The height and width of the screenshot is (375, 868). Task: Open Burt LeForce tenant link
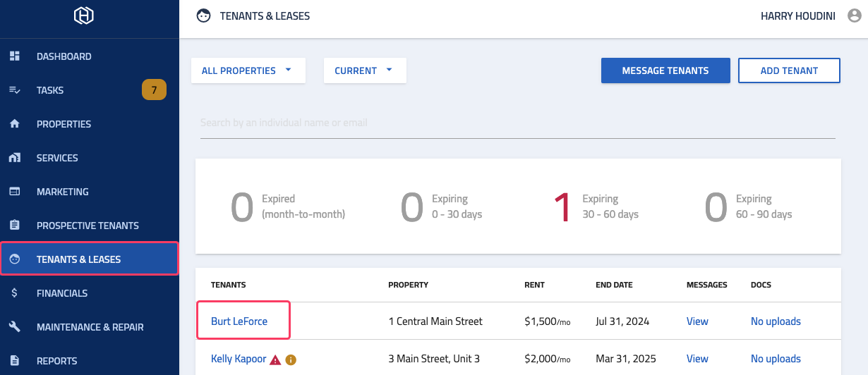(x=239, y=321)
